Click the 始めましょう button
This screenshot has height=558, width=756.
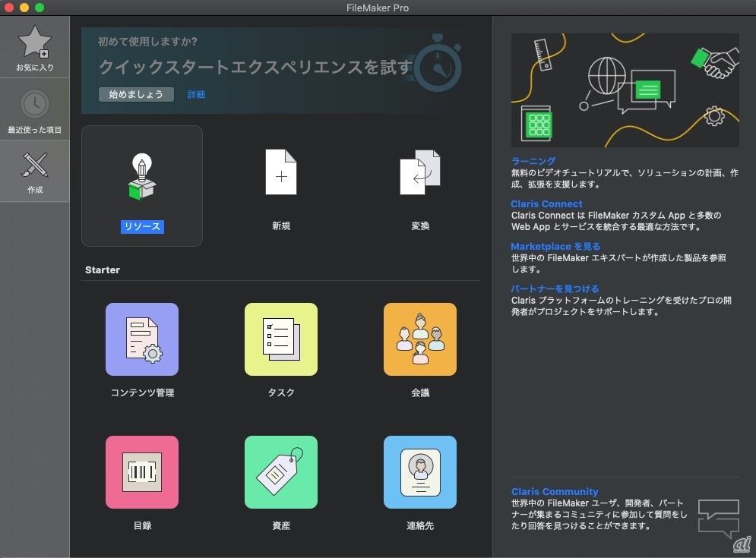[136, 94]
